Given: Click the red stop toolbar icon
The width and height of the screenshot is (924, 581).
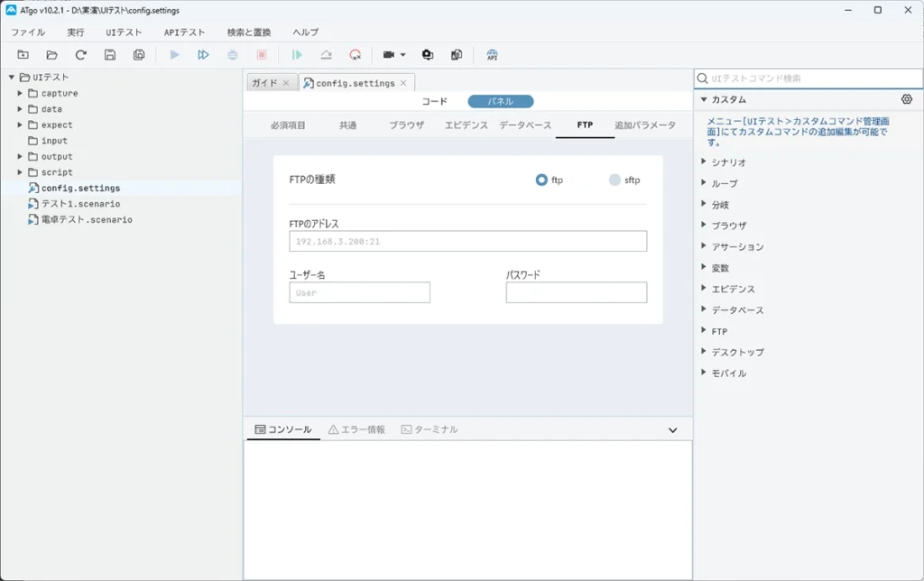Looking at the screenshot, I should [x=262, y=55].
